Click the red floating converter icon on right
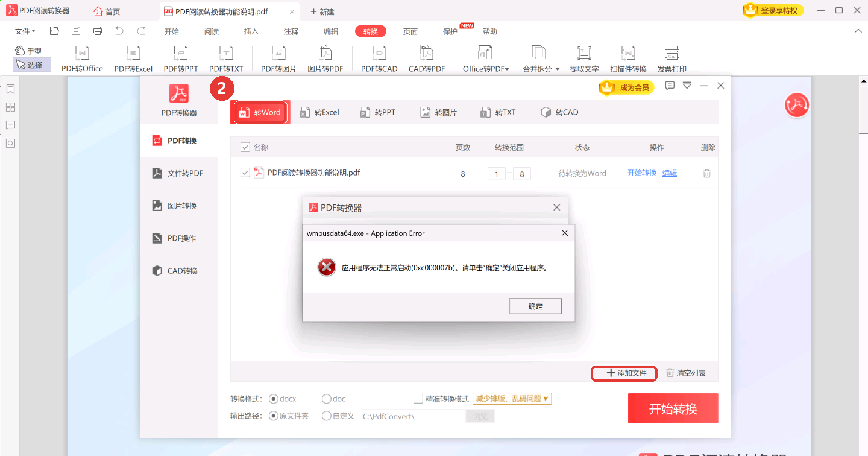The image size is (868, 456). [796, 105]
